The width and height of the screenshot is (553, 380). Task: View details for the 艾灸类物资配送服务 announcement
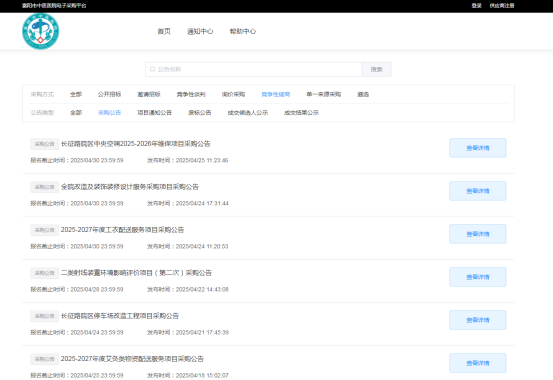[x=478, y=363]
